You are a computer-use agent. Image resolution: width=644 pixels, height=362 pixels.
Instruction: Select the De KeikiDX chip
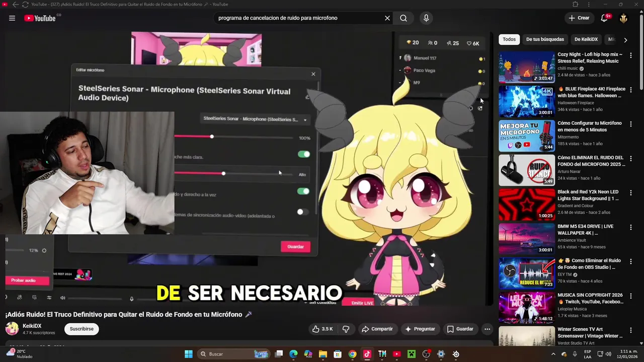[x=586, y=39]
